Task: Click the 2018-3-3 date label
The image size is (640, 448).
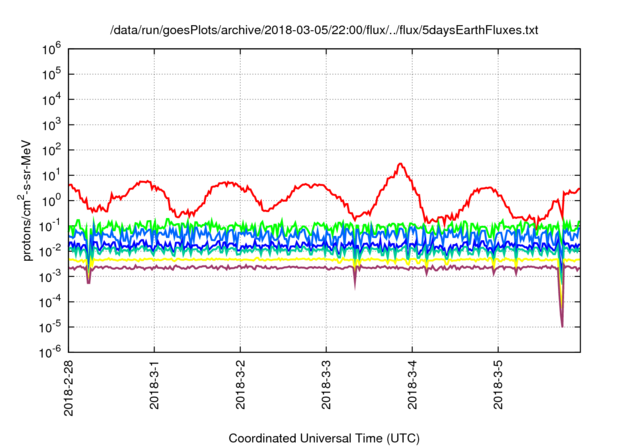Action: click(326, 384)
